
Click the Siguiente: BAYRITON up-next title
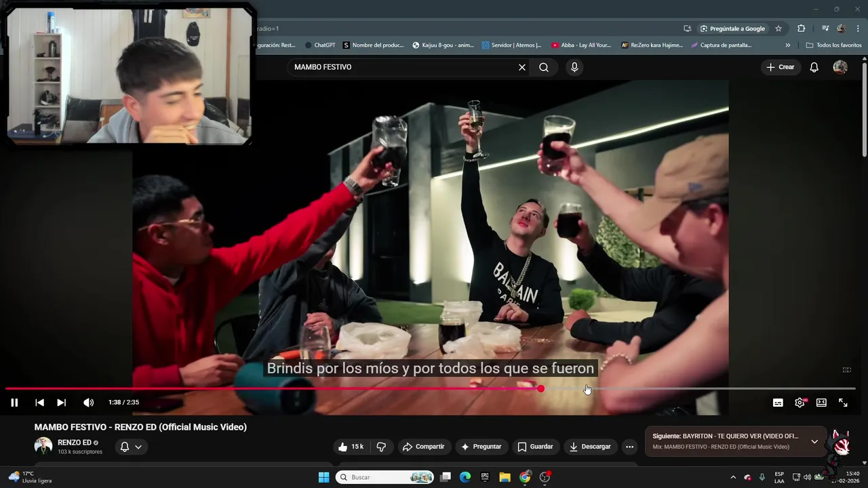(725, 436)
